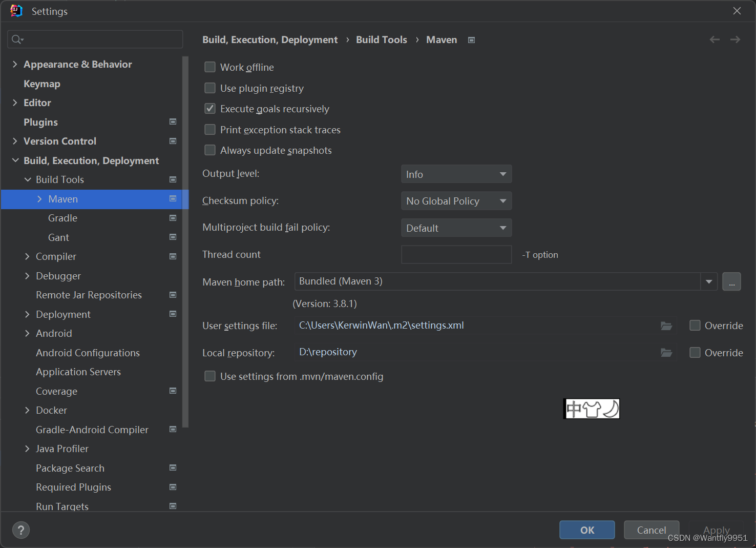The width and height of the screenshot is (756, 548).
Task: Click the project-level icon on Maven row
Action: [173, 199]
